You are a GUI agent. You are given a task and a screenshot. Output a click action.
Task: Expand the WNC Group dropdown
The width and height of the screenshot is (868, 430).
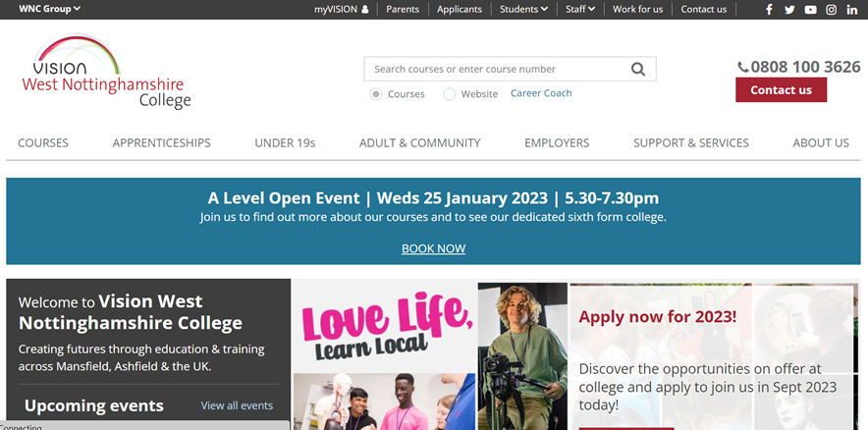pyautogui.click(x=49, y=9)
